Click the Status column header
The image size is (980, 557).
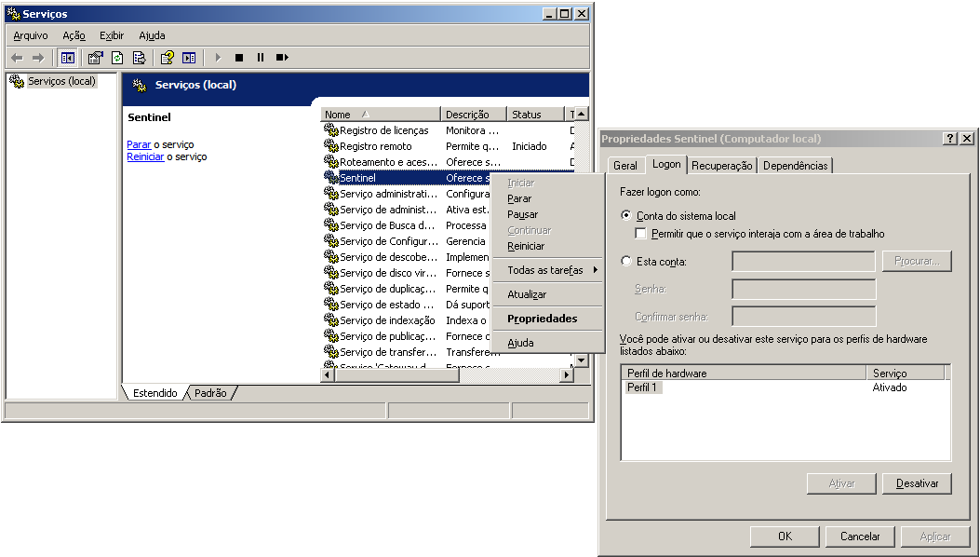coord(536,115)
